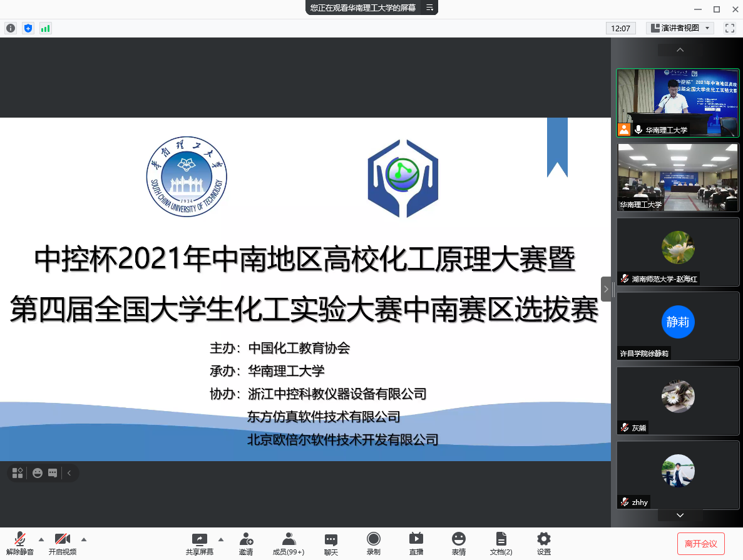Open the 成员(99+) participants list
Image resolution: width=743 pixels, height=560 pixels.
click(289, 543)
